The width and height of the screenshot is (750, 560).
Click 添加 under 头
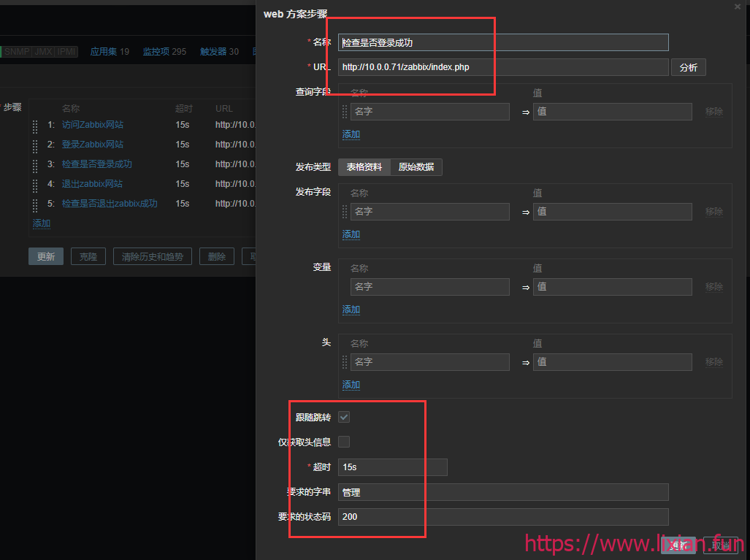351,385
